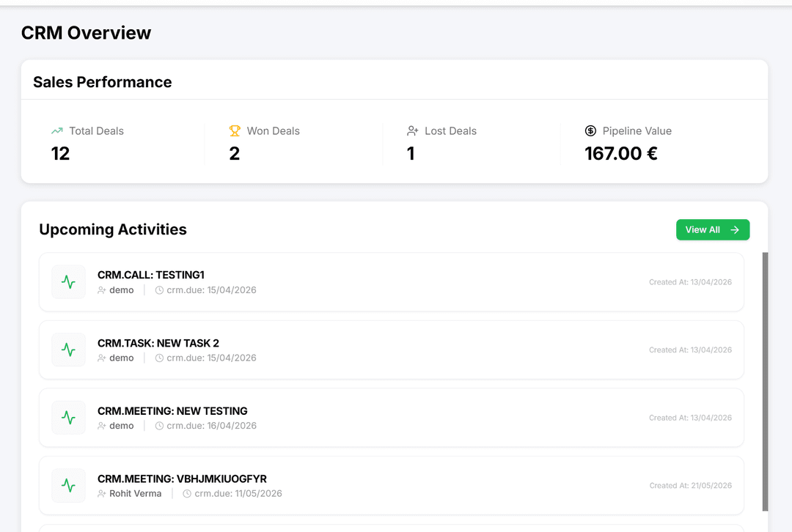Click clock icon in NEW TASK 2 row
The image size is (792, 532).
(x=159, y=358)
